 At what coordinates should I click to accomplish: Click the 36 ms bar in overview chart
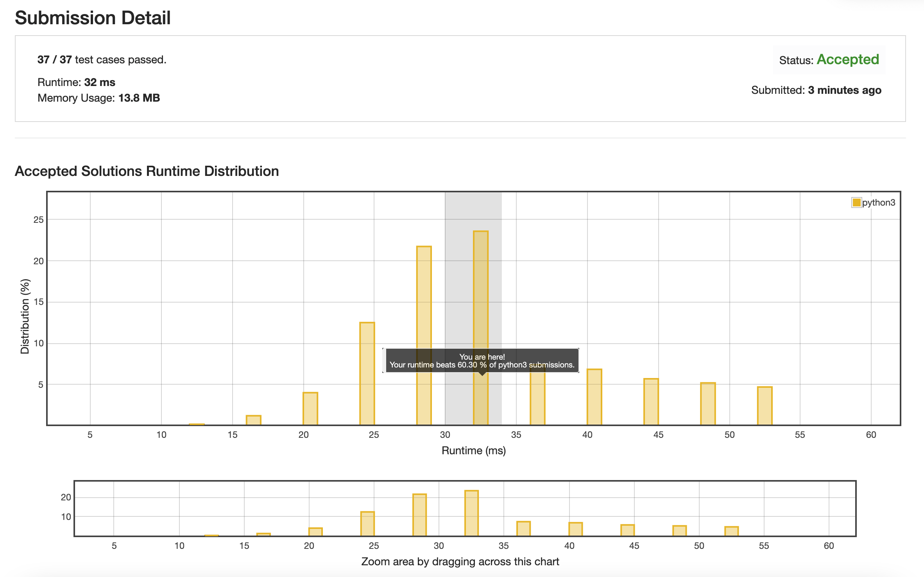[523, 529]
